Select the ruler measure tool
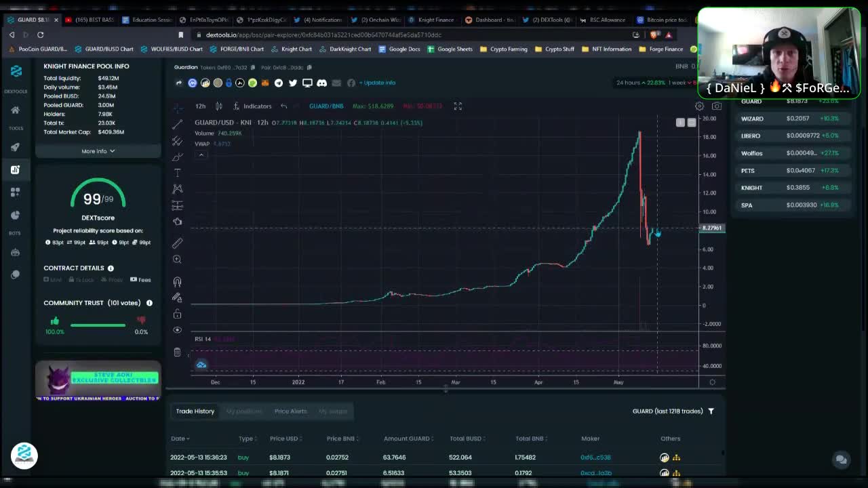This screenshot has width=868, height=488. pyautogui.click(x=177, y=243)
